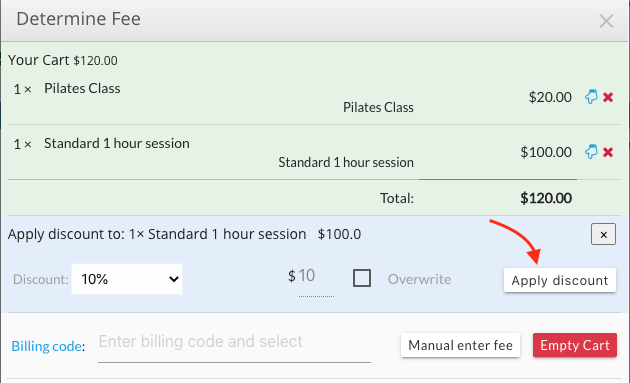Click the Apply discount button
Screen dimensions: 630x383
click(560, 280)
